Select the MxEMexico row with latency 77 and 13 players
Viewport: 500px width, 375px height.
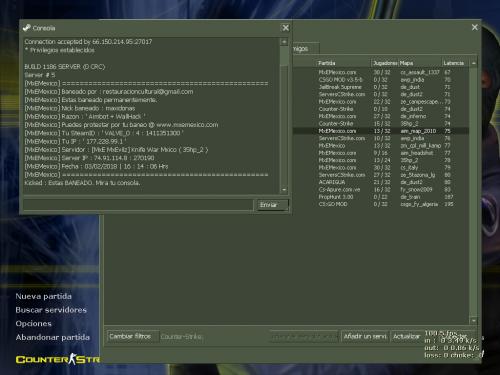[381, 146]
